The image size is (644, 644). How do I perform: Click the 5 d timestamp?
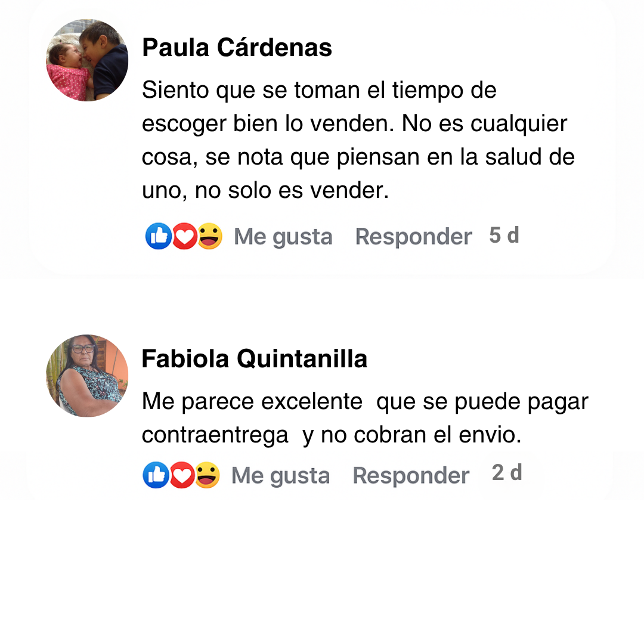(x=504, y=236)
